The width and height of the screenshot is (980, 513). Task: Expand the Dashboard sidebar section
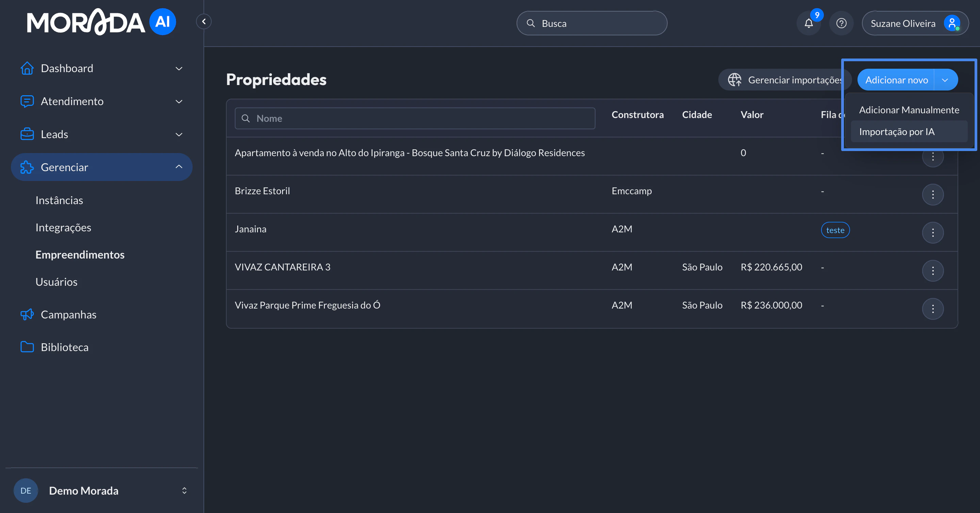[178, 69]
